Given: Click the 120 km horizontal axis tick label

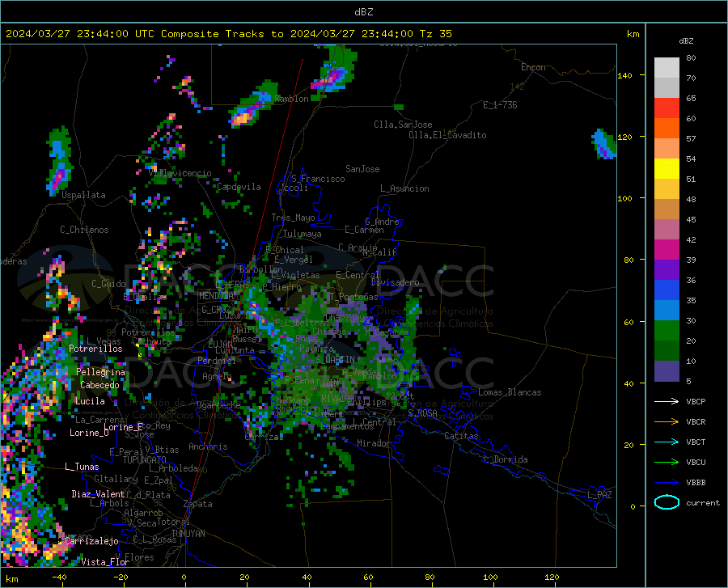Looking at the screenshot, I should tap(552, 577).
